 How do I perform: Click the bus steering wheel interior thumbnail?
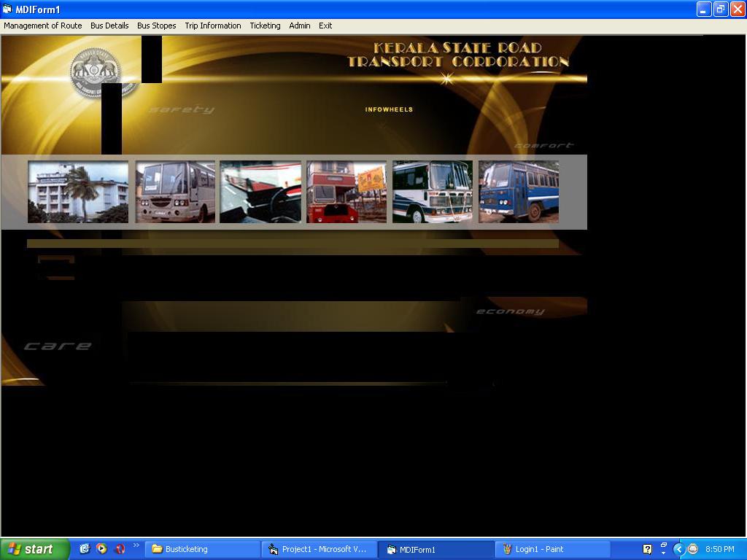[260, 192]
